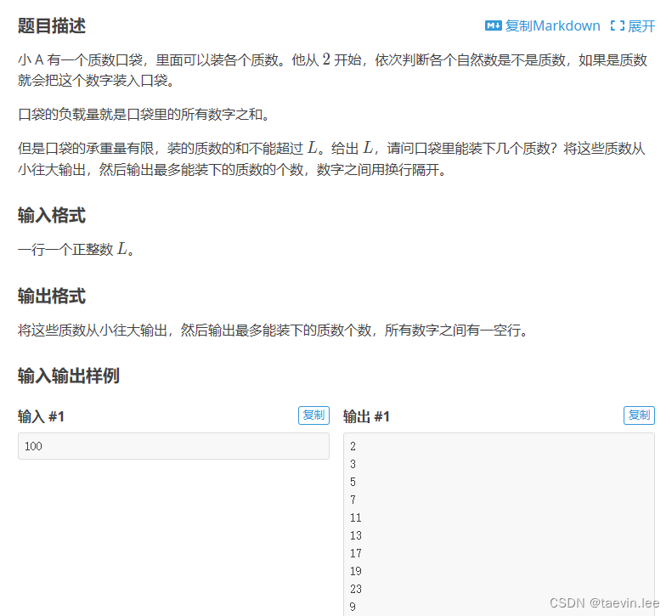Click the 输入输出样例 heading
This screenshot has height=616, width=672.
pyautogui.click(x=69, y=376)
